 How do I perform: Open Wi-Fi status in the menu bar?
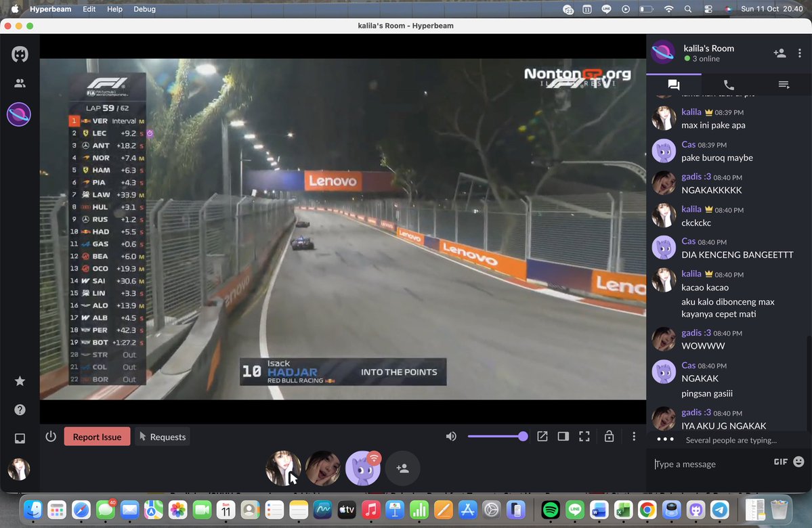click(x=668, y=9)
